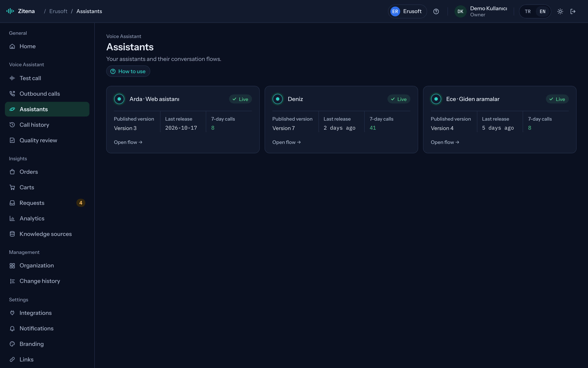Click the Arda assistant status orb icon

pyautogui.click(x=119, y=99)
